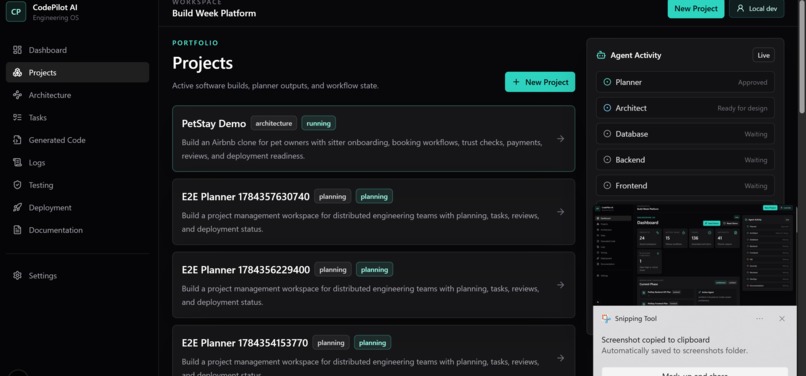Screen dimensions: 806x376
Task: Select the Database agent row
Action: pos(685,134)
